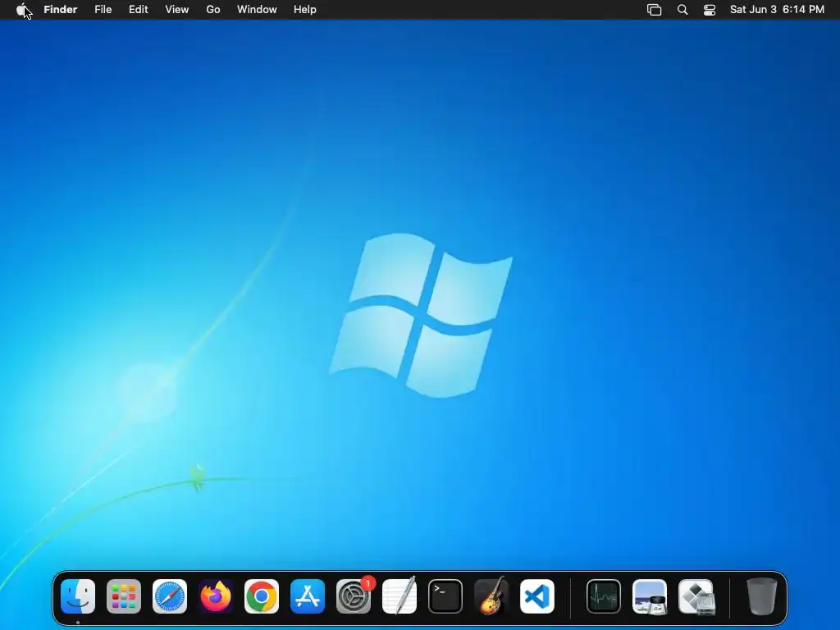The height and width of the screenshot is (630, 840).
Task: Launch Safari from the Dock
Action: tap(170, 596)
